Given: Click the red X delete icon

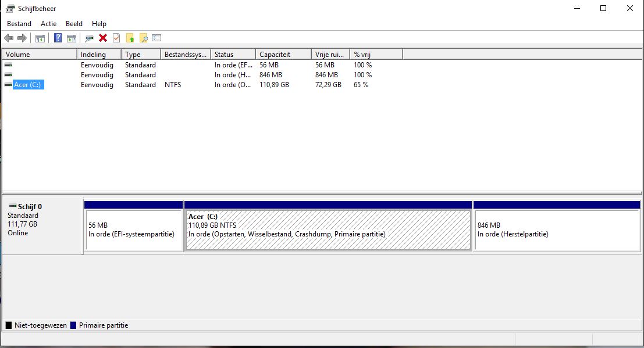Looking at the screenshot, I should [x=102, y=38].
